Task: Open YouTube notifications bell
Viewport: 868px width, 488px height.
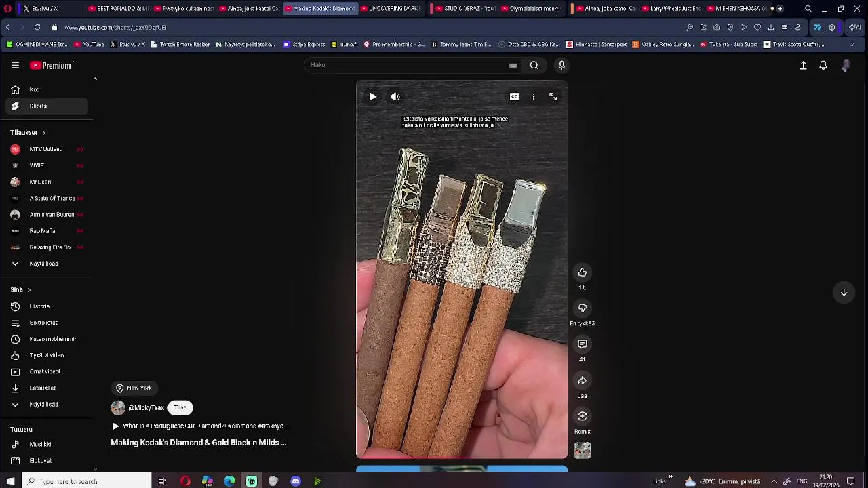Action: [x=823, y=66]
